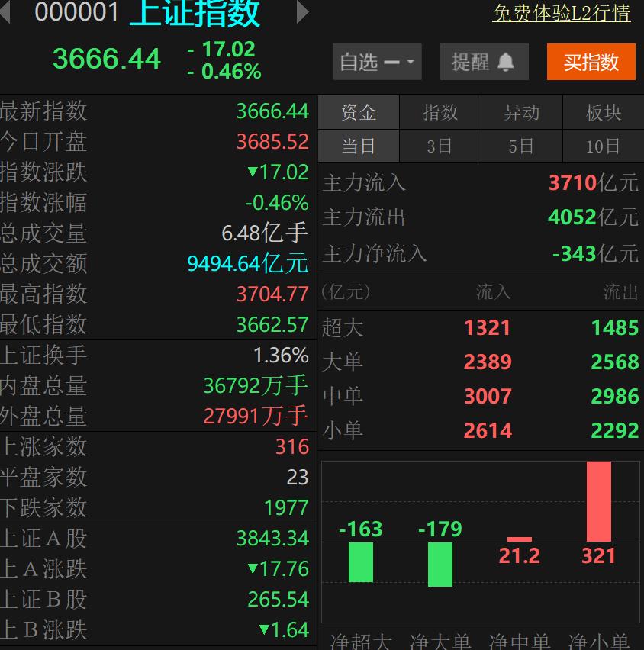
Task: Click 上A涨跌 value 17.76
Action: 278,569
